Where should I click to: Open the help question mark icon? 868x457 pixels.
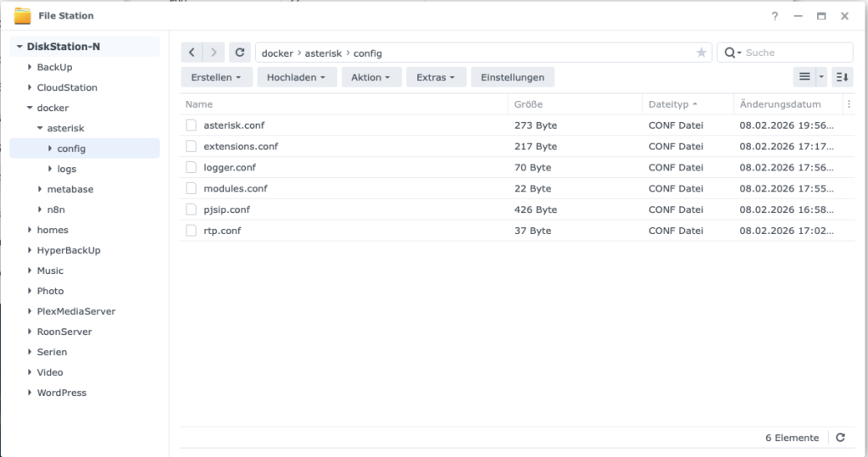coord(775,16)
